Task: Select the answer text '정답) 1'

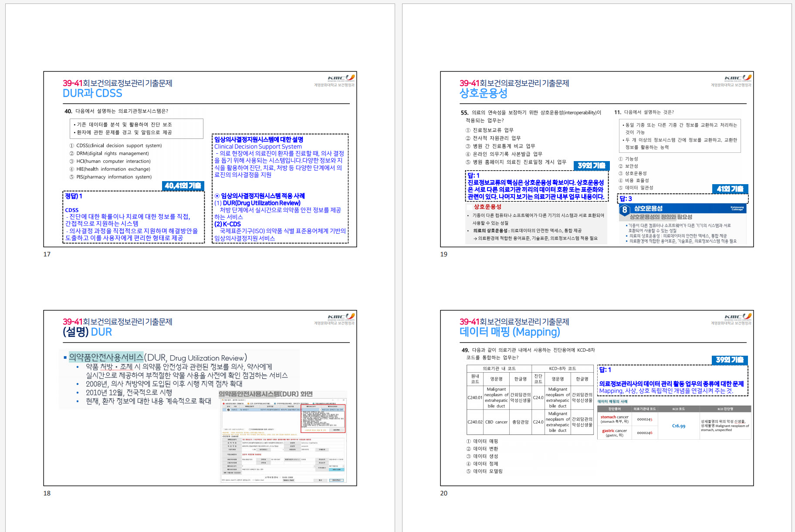Action: (74, 196)
